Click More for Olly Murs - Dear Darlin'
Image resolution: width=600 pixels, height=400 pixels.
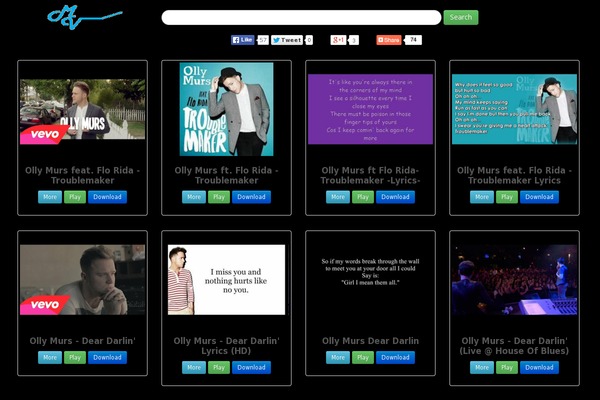[50, 358]
